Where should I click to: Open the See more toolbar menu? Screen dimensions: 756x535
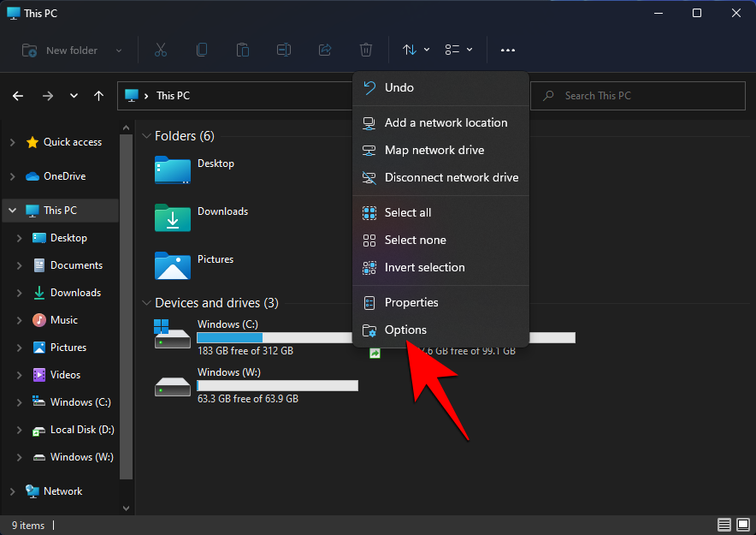click(x=507, y=51)
